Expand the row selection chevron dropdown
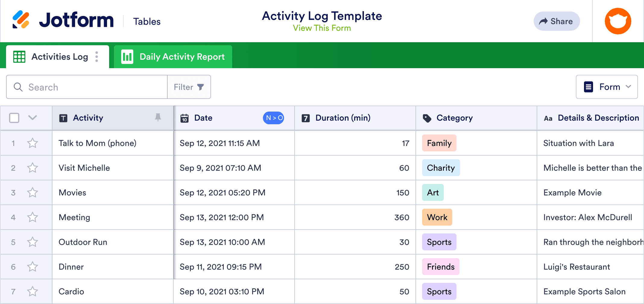The height and width of the screenshot is (304, 644). 33,118
